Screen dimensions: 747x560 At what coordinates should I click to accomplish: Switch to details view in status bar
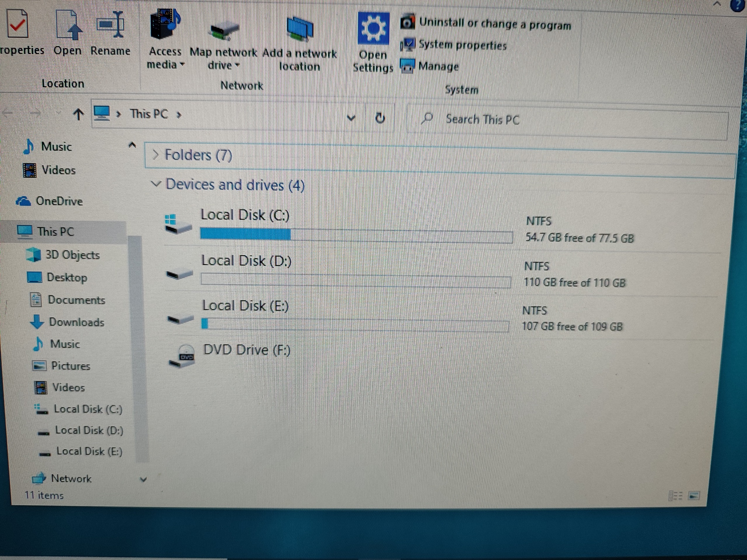click(x=675, y=496)
